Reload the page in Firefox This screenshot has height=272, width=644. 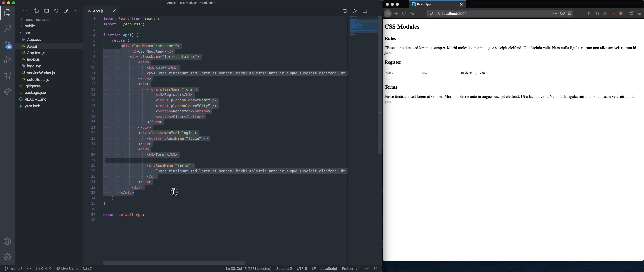pos(404,13)
